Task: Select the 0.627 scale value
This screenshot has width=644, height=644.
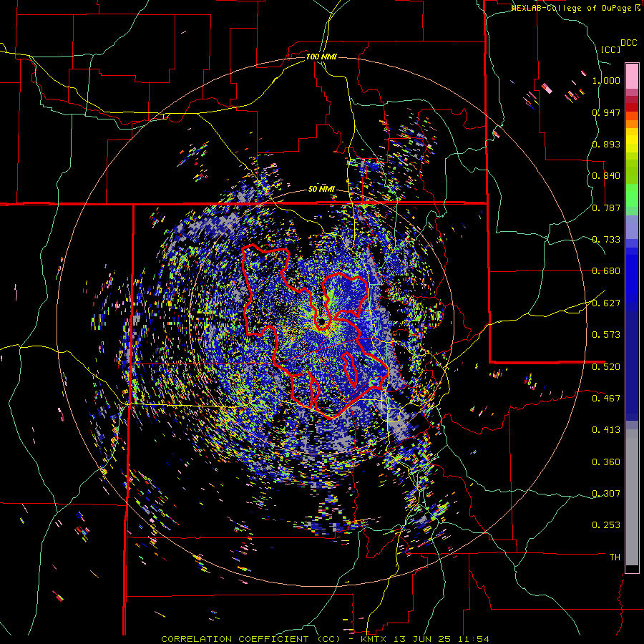Action: coord(606,303)
